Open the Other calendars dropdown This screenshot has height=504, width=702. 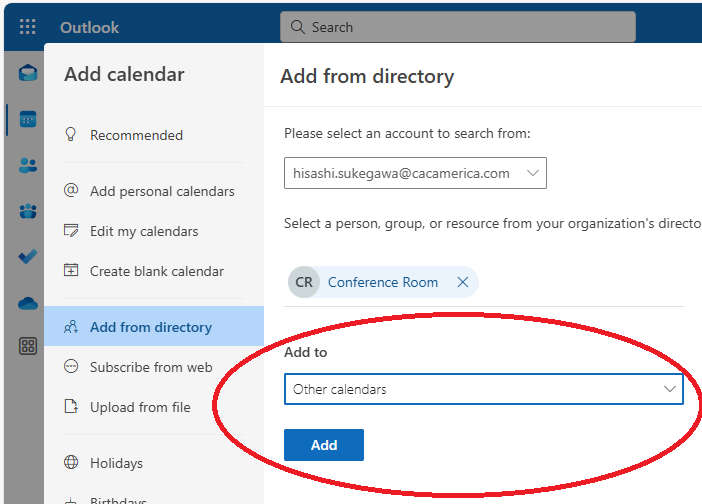(483, 389)
